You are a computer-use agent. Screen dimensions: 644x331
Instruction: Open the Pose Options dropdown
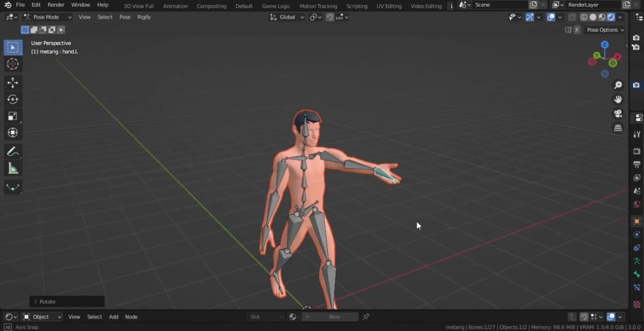[x=605, y=30]
